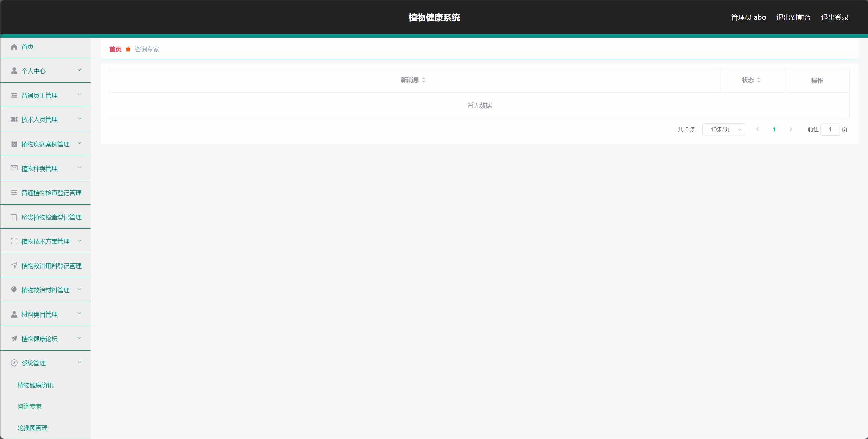Click the user icon beside 个人中心
The width and height of the screenshot is (868, 439).
pos(14,70)
